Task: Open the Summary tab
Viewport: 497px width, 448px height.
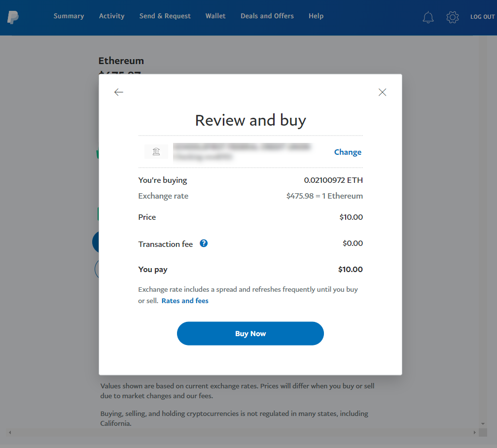Action: point(69,16)
